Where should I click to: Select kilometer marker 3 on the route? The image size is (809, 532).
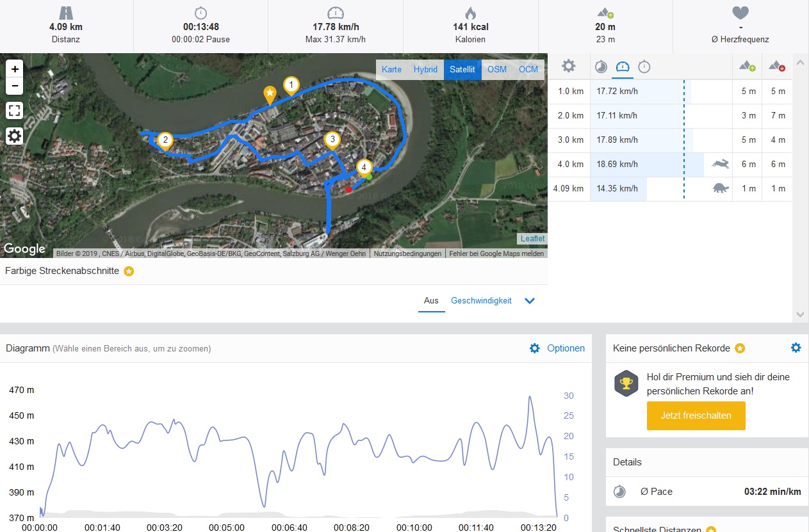point(332,141)
